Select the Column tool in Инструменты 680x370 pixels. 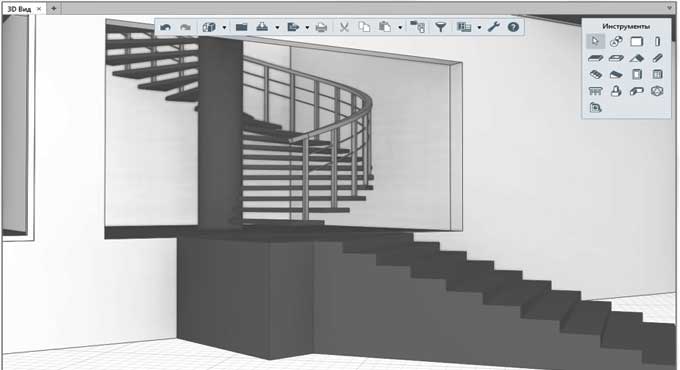point(657,42)
